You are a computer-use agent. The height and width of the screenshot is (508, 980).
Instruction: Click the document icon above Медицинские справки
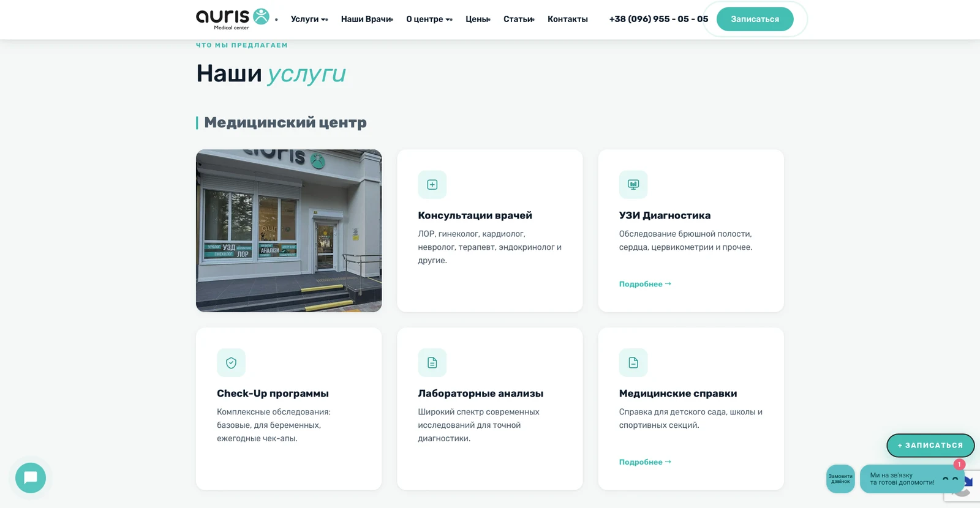[633, 363]
